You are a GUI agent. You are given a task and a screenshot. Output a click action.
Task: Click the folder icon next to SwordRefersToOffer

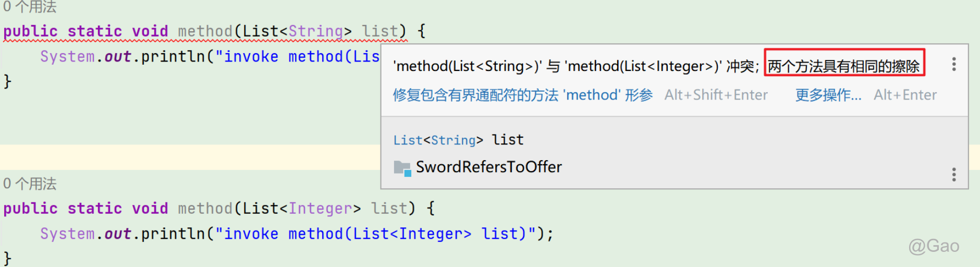(402, 168)
